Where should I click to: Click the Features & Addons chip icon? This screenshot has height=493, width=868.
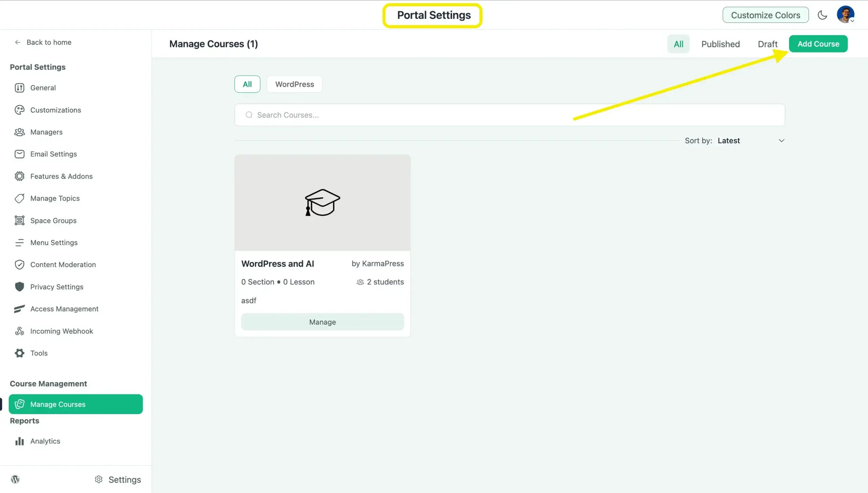tap(19, 176)
